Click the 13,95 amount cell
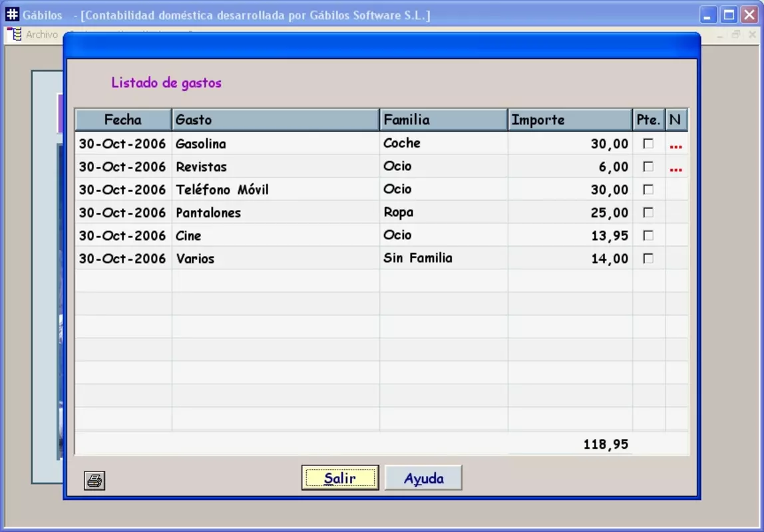Screen dimensions: 764x532 coord(570,235)
